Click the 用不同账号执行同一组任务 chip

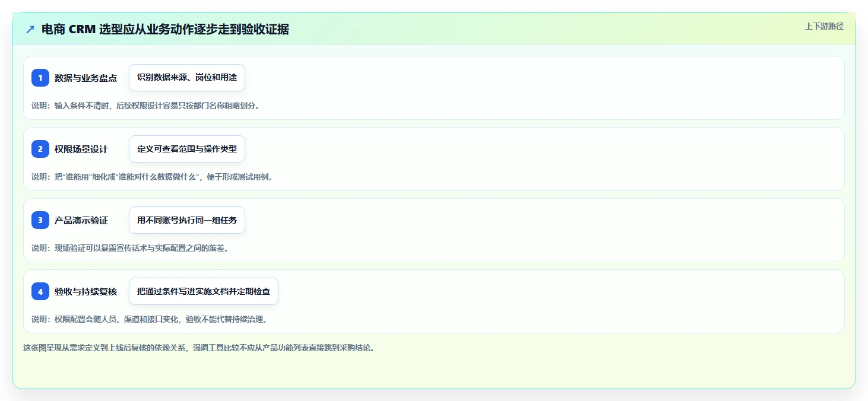tap(187, 220)
